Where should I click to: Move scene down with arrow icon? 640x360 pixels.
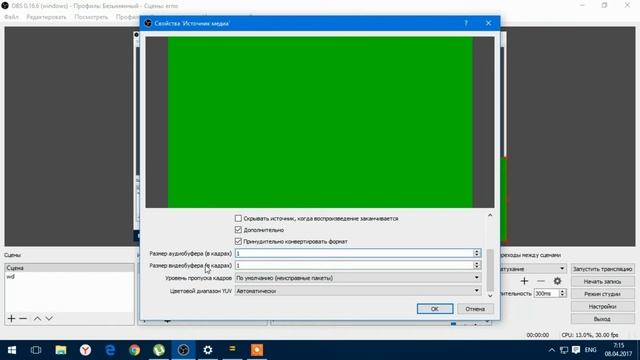pyautogui.click(x=49, y=318)
